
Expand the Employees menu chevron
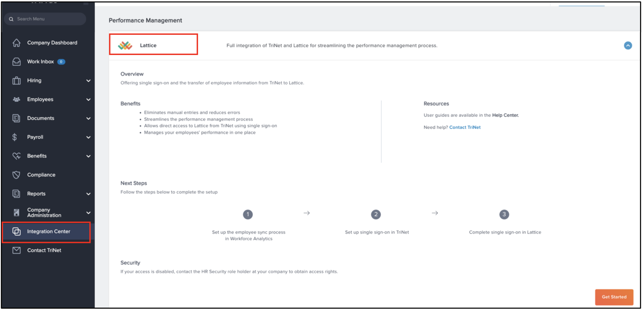point(88,99)
